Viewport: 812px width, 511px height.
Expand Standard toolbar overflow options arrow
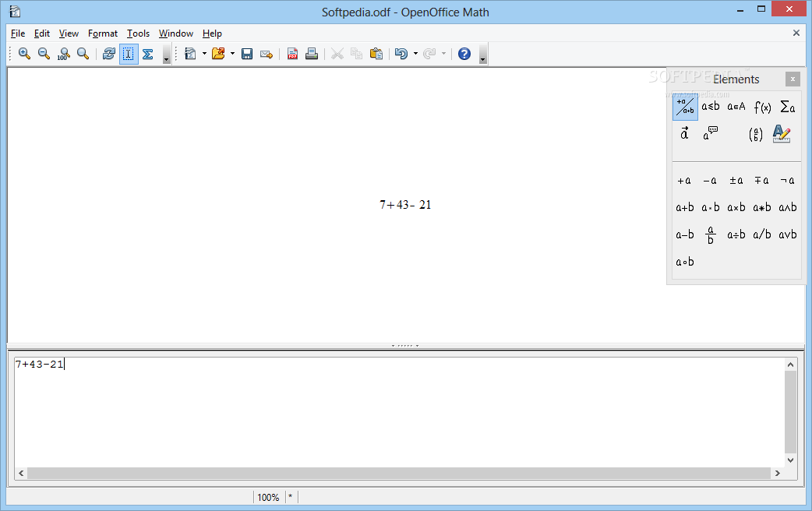[x=482, y=54]
